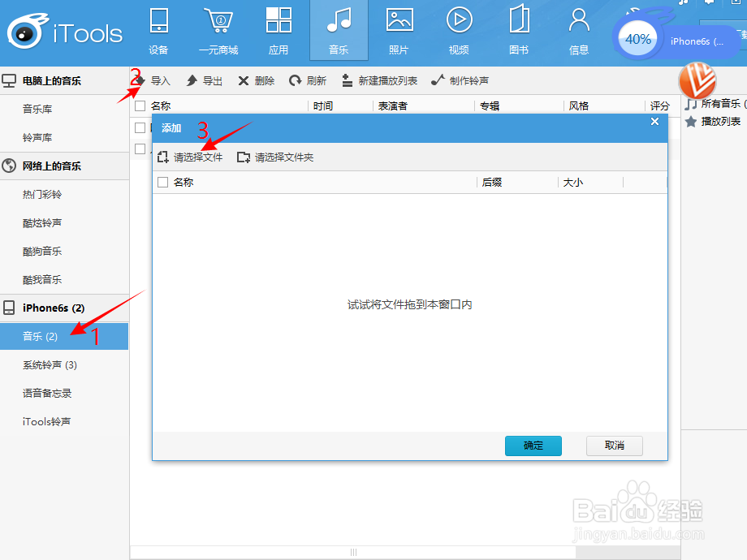Toggle the 名称 checkbox in the 添加 dialog
This screenshot has width=747, height=560.
coord(163,182)
